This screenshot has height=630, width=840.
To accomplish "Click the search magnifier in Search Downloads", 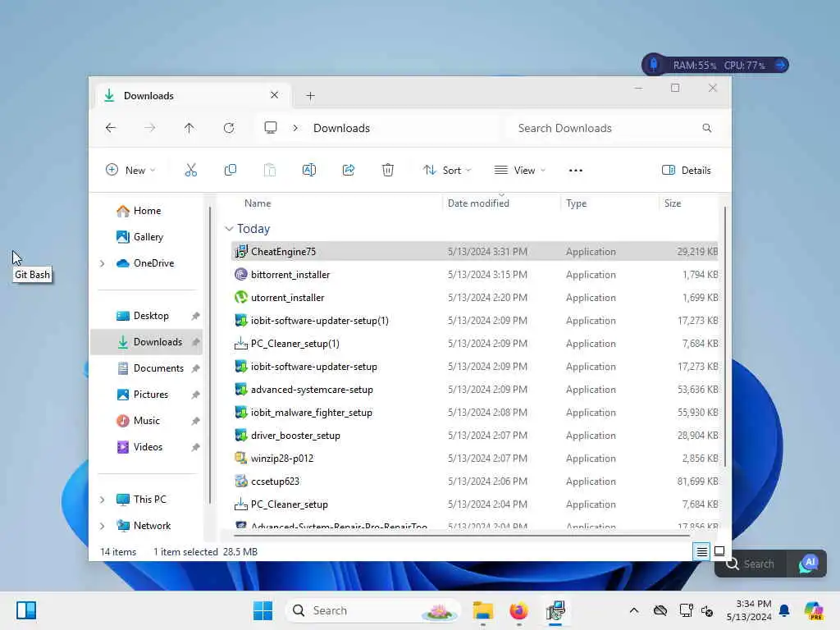I will (707, 128).
